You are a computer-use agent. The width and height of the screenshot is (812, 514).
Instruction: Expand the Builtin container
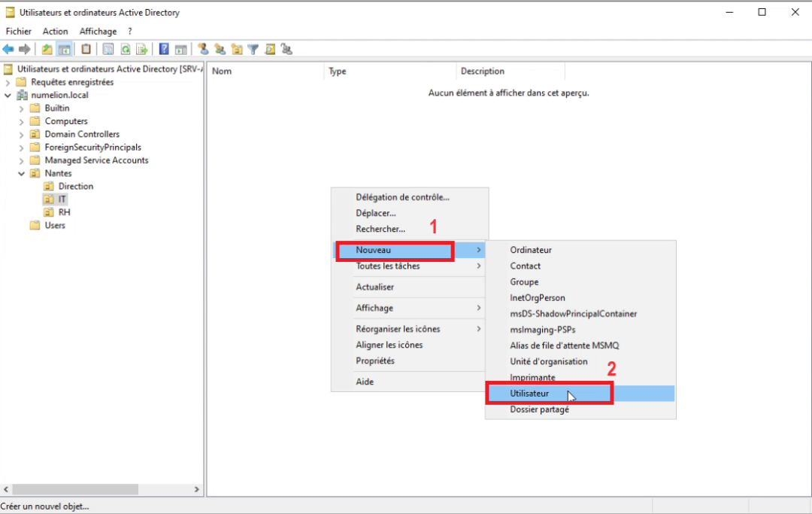[x=22, y=108]
